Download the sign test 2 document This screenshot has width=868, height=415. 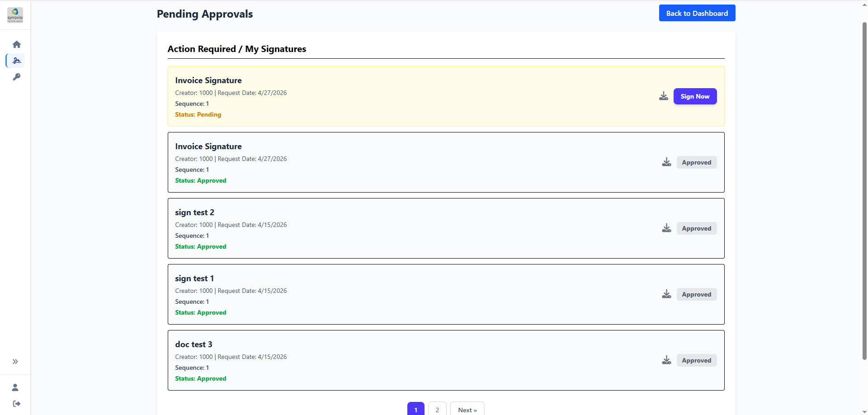[667, 228]
